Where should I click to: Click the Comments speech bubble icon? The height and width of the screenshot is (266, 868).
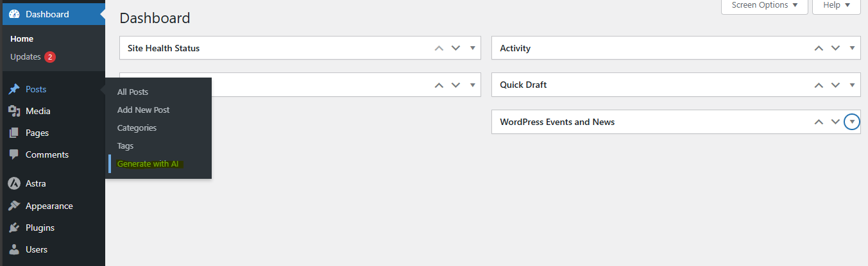(14, 155)
